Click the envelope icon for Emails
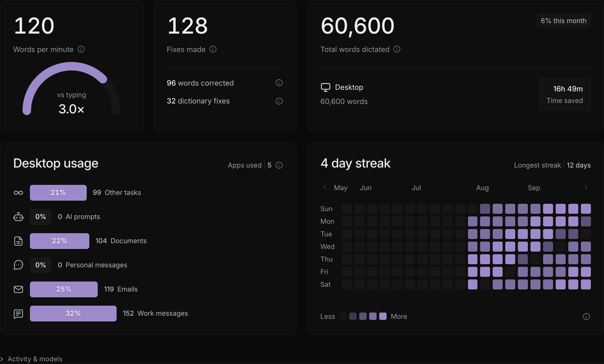 click(18, 289)
